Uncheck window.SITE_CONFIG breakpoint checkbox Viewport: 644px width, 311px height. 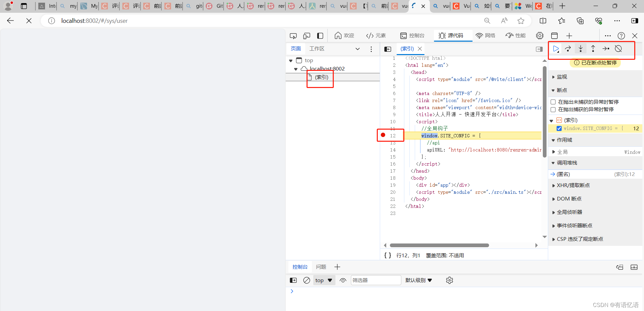[559, 128]
